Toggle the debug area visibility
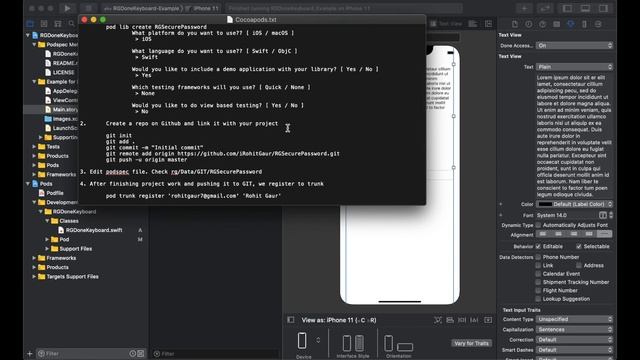 585,8
